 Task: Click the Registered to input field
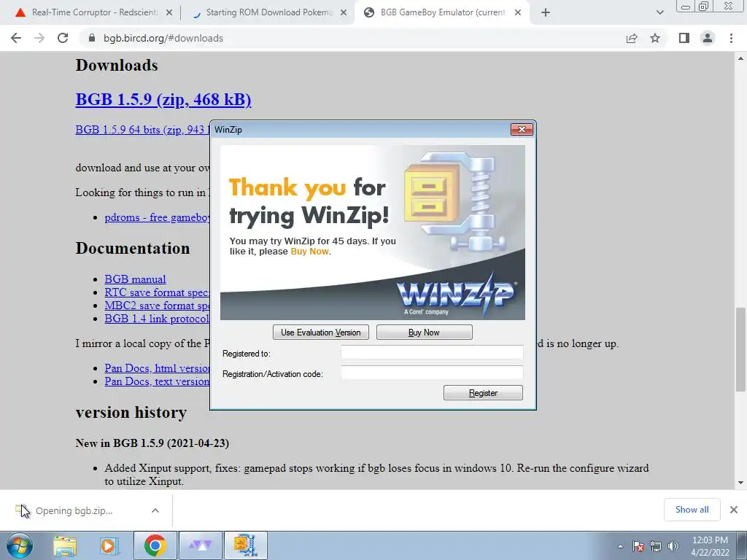(432, 353)
